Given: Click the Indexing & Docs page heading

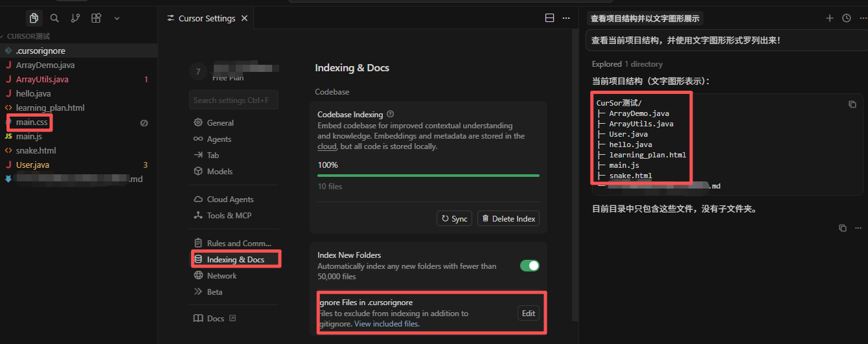Looking at the screenshot, I should tap(352, 67).
